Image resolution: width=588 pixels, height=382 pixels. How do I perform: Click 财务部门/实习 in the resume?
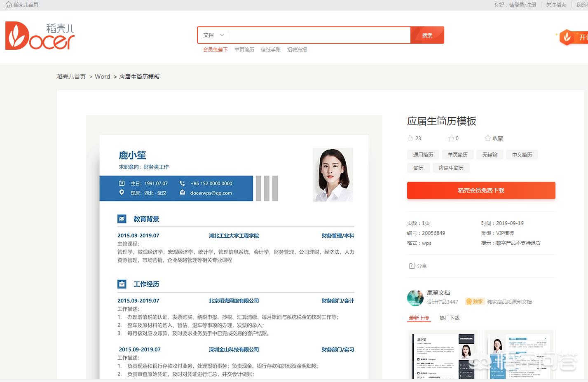pos(338,349)
